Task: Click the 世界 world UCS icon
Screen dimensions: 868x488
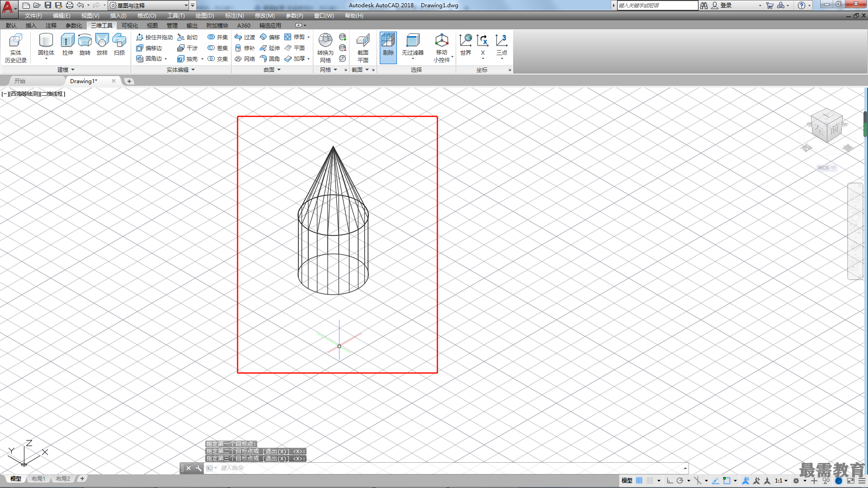Action: (466, 45)
